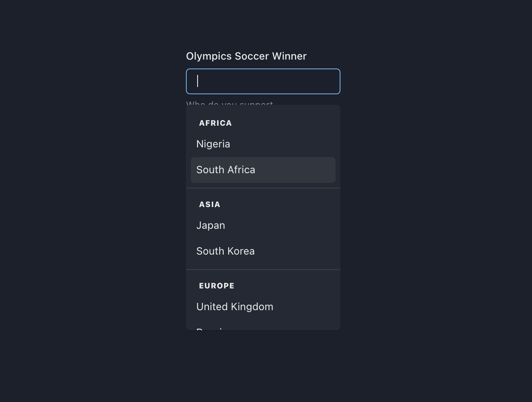This screenshot has width=532, height=402.
Task: Click the AFRICA group heading
Action: (215, 123)
